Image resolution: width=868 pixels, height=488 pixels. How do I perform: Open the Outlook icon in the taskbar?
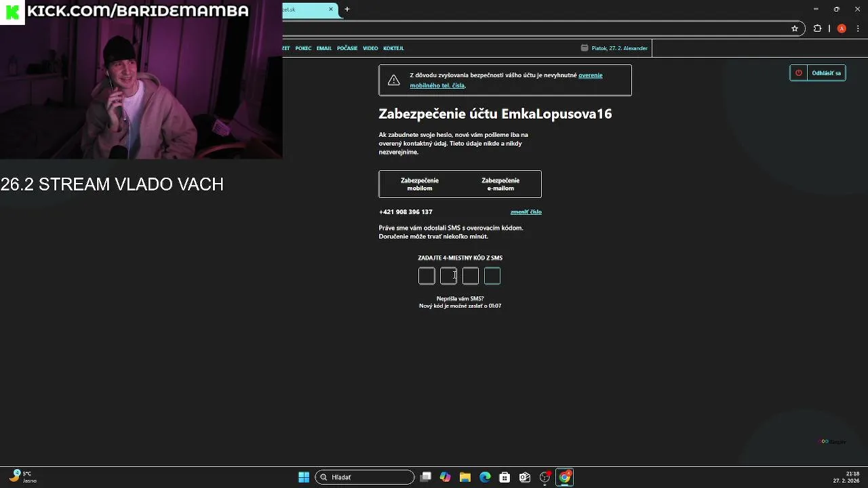pyautogui.click(x=525, y=477)
